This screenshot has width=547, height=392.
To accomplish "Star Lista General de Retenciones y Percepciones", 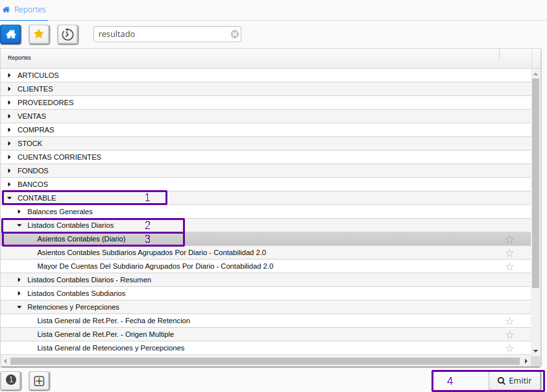I will 509,348.
